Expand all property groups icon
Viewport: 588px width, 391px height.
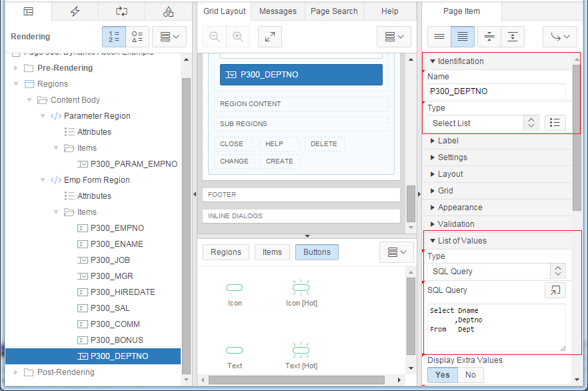513,37
